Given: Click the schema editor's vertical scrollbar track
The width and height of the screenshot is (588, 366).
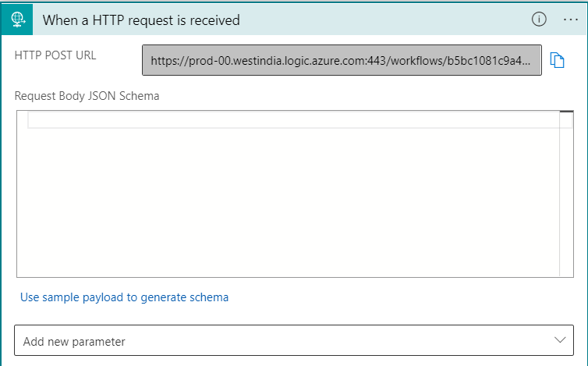Looking at the screenshot, I should pos(567,195).
